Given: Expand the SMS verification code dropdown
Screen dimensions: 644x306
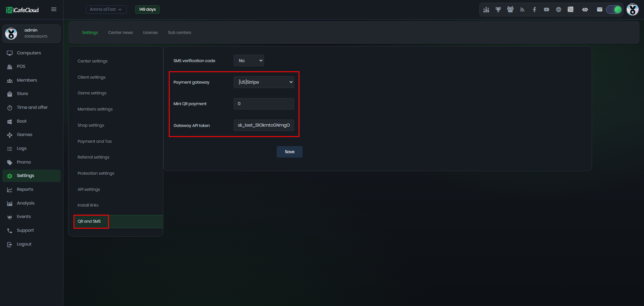Looking at the screenshot, I should (x=249, y=60).
